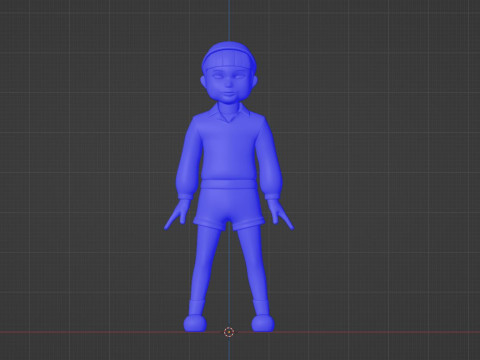Click the 3D cursor at the origin
The height and width of the screenshot is (360, 480).
[229, 332]
